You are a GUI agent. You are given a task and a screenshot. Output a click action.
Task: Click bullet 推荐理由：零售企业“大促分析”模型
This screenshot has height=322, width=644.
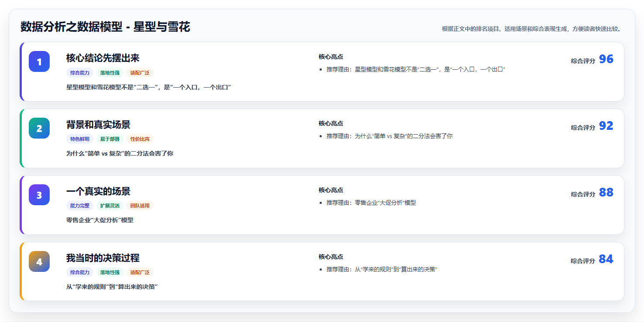click(x=371, y=203)
